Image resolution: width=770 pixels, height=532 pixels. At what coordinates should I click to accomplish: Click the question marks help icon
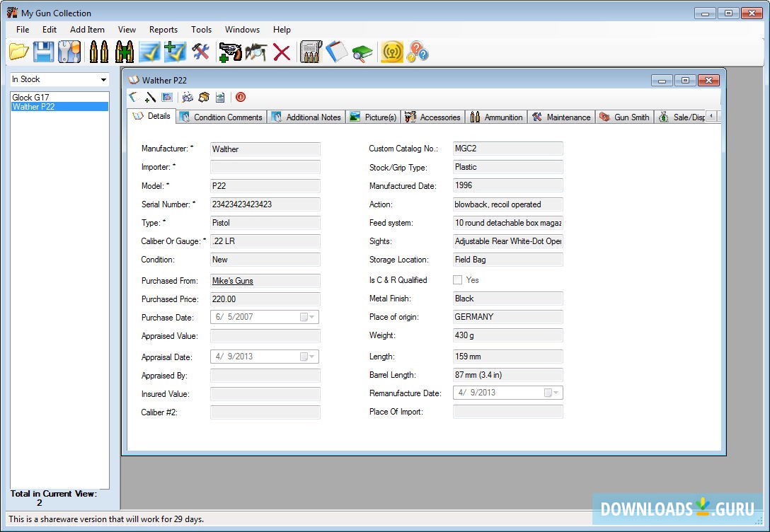(418, 52)
